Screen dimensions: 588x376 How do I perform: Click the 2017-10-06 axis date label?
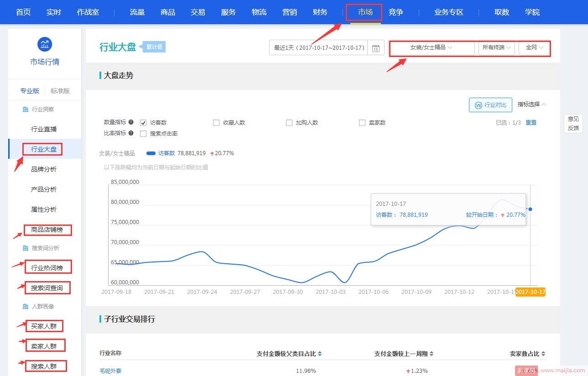click(x=374, y=292)
